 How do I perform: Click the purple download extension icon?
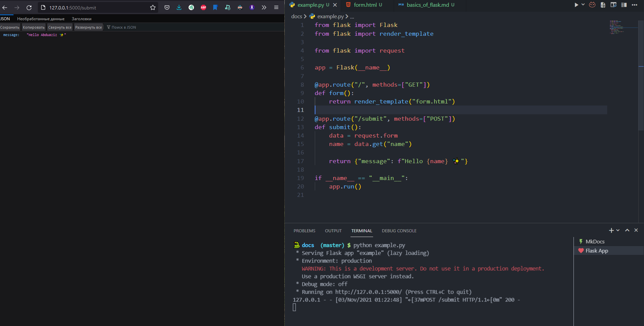click(x=252, y=7)
